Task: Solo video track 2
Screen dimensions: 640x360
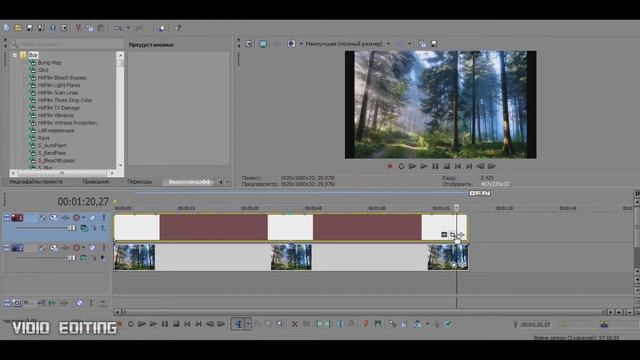Action: click(104, 248)
